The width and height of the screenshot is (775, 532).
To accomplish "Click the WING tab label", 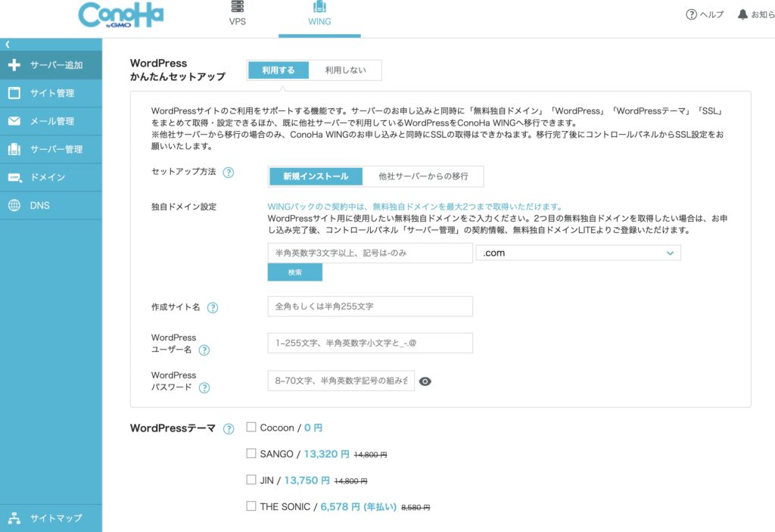I will click(x=320, y=22).
